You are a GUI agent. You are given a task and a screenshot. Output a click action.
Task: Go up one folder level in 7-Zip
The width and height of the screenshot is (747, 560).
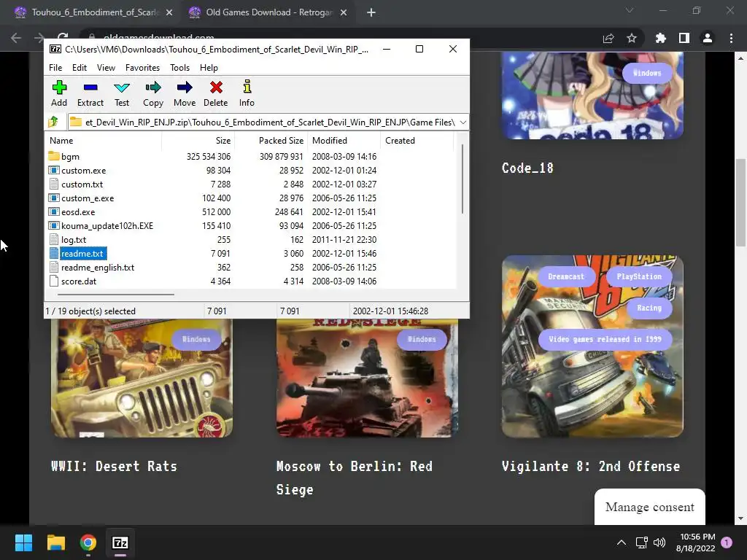click(53, 122)
